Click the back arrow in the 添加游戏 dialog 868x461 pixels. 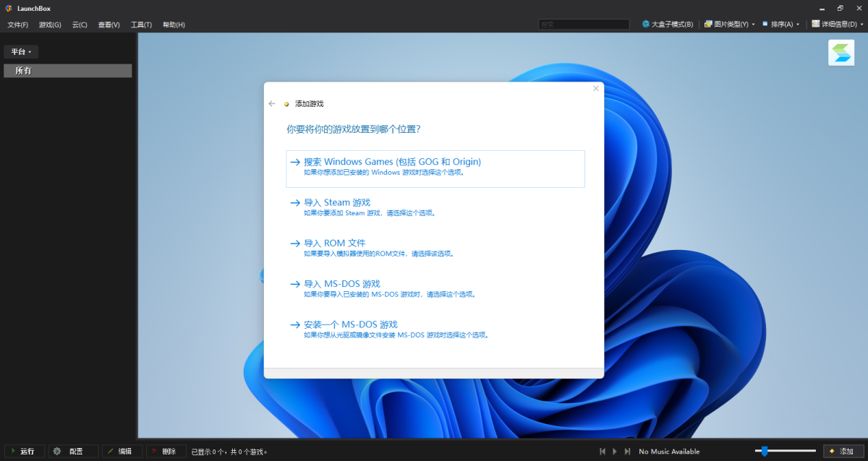(272, 104)
